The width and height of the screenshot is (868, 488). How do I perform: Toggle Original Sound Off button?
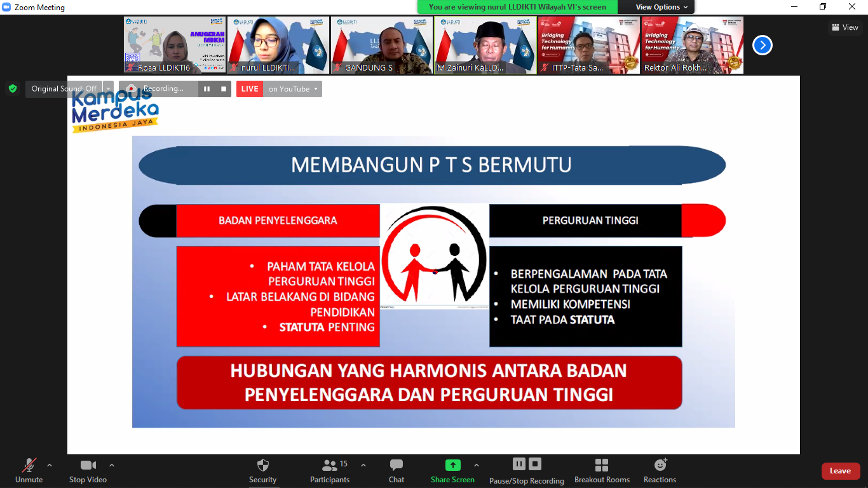[x=64, y=89]
